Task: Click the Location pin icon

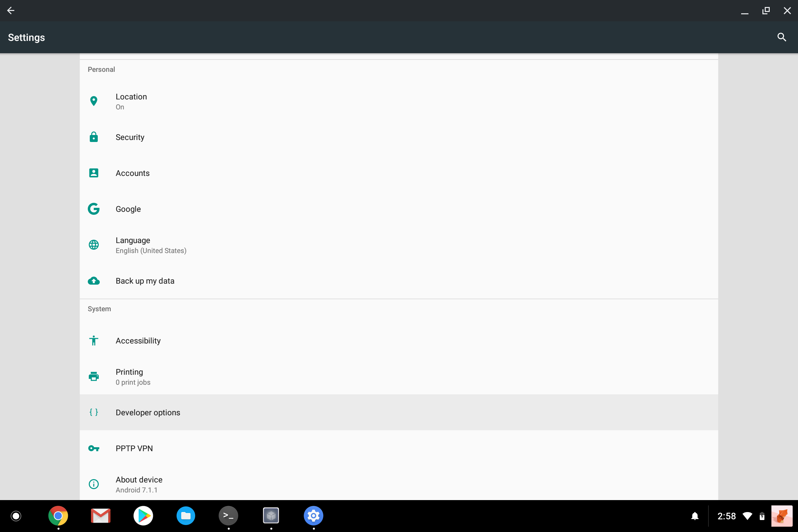Action: pos(94,101)
